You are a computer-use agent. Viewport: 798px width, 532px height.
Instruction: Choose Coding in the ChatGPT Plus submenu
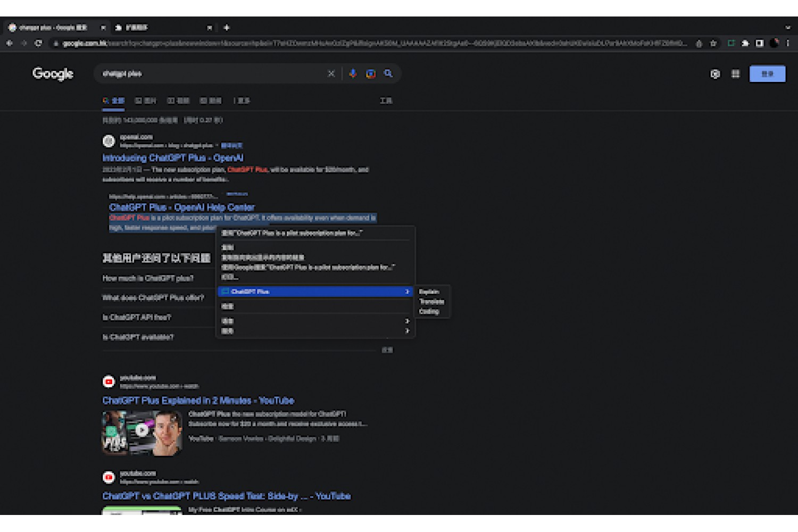pyautogui.click(x=432, y=312)
